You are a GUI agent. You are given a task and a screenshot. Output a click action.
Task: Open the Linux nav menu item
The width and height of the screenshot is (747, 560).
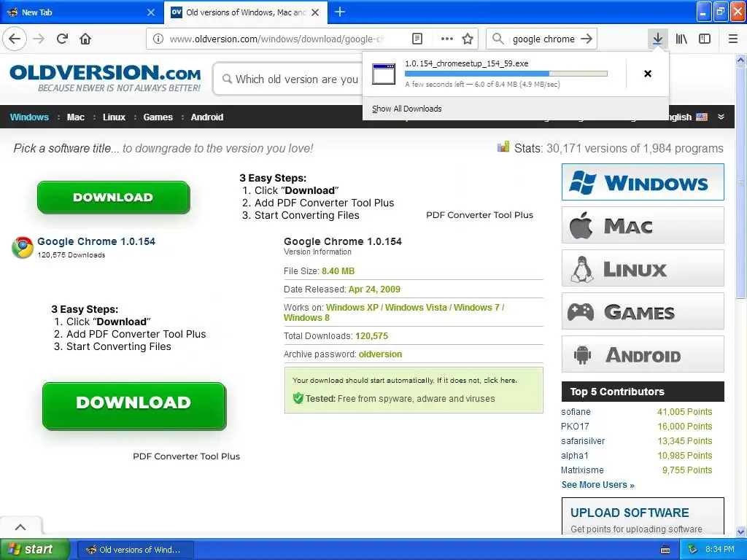[x=114, y=117]
